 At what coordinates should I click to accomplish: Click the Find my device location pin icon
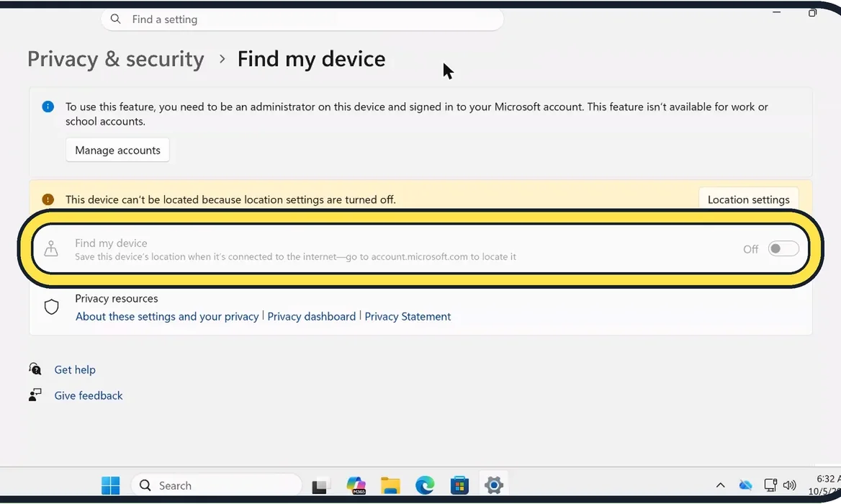click(51, 249)
